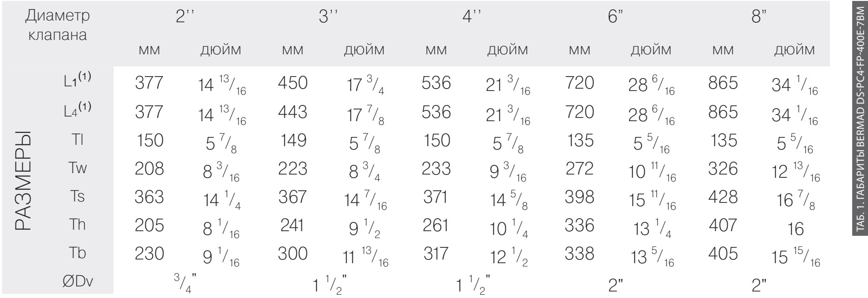
Task: Select the 443 mm value cell
Action: pyautogui.click(x=292, y=112)
